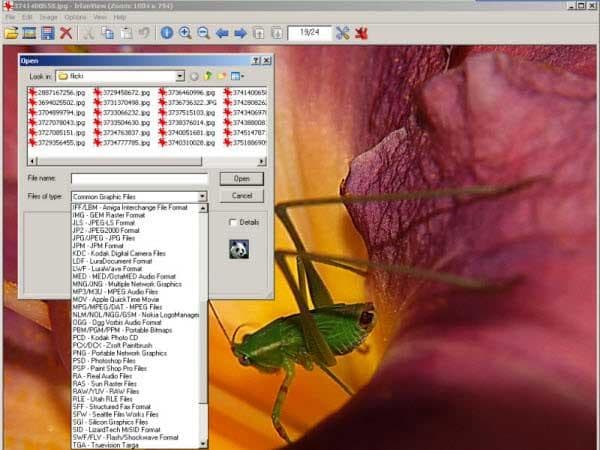Expand the Look in folder dropdown

click(x=180, y=76)
